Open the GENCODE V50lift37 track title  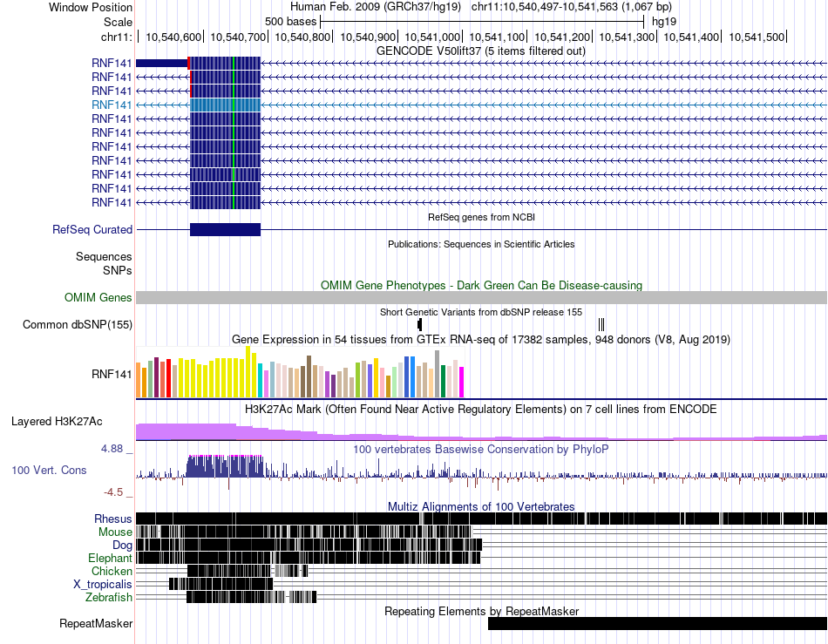click(x=480, y=51)
